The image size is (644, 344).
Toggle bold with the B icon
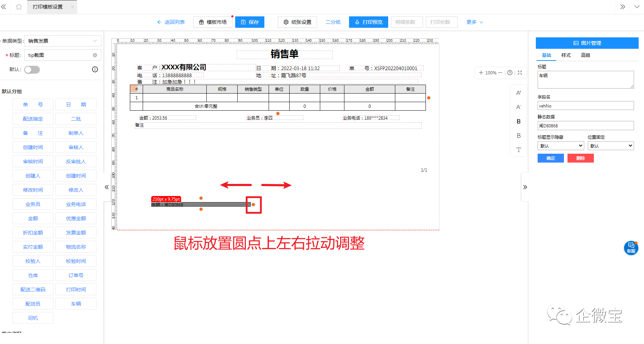518,121
